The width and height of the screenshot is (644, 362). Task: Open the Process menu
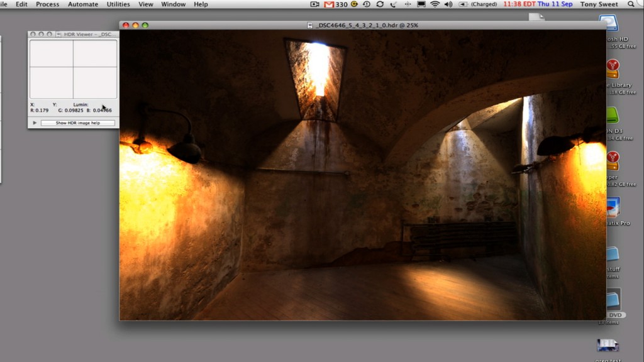tap(47, 4)
